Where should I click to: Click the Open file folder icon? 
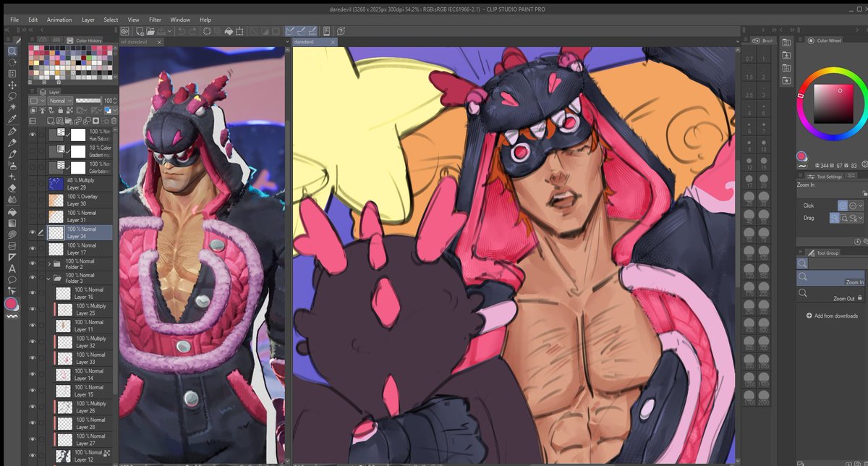(150, 31)
